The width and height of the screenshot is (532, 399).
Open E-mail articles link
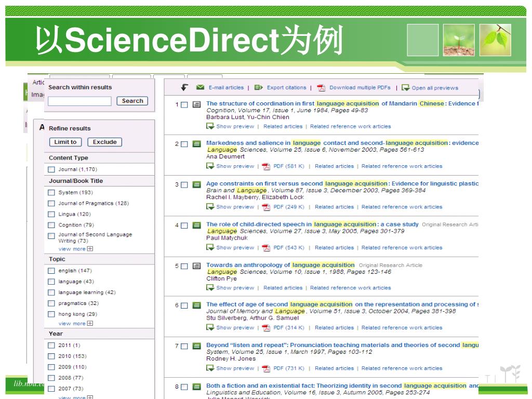(x=226, y=87)
